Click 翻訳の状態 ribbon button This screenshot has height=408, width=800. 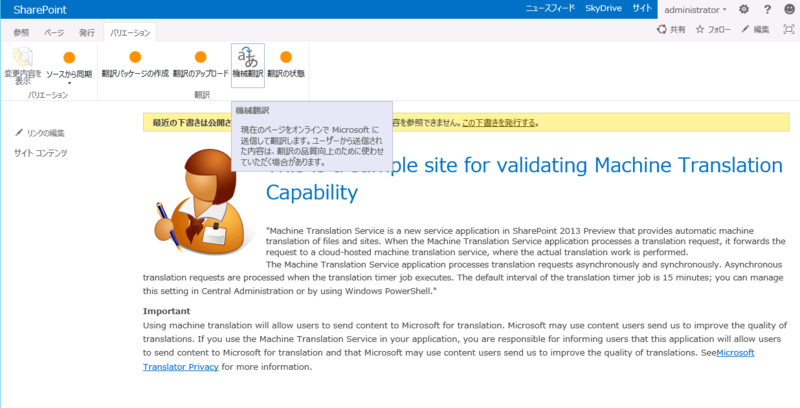click(286, 64)
